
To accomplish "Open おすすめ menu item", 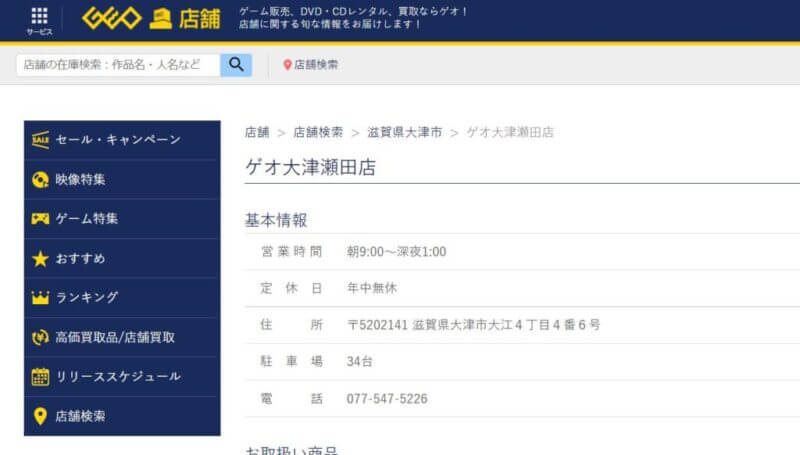I will click(x=122, y=259).
